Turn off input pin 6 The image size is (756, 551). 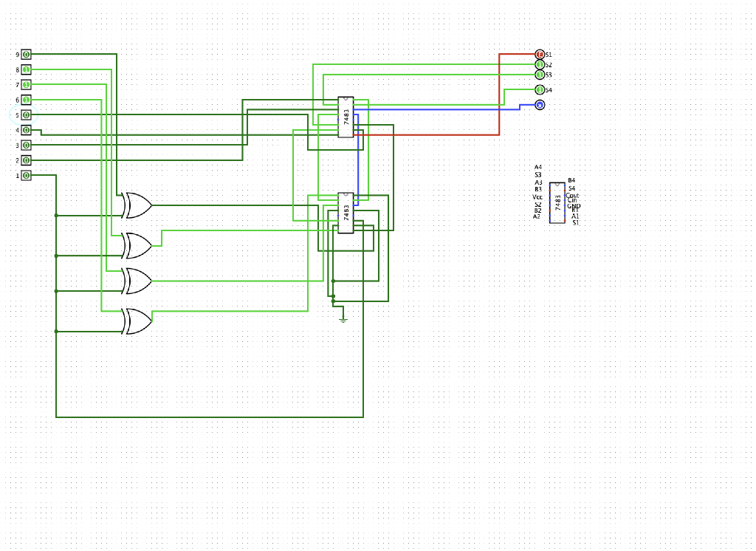pyautogui.click(x=27, y=99)
